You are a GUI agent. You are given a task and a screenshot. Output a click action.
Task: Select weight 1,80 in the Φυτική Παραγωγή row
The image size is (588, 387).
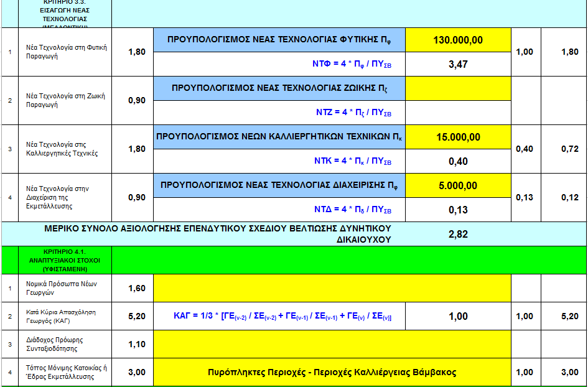coord(137,52)
